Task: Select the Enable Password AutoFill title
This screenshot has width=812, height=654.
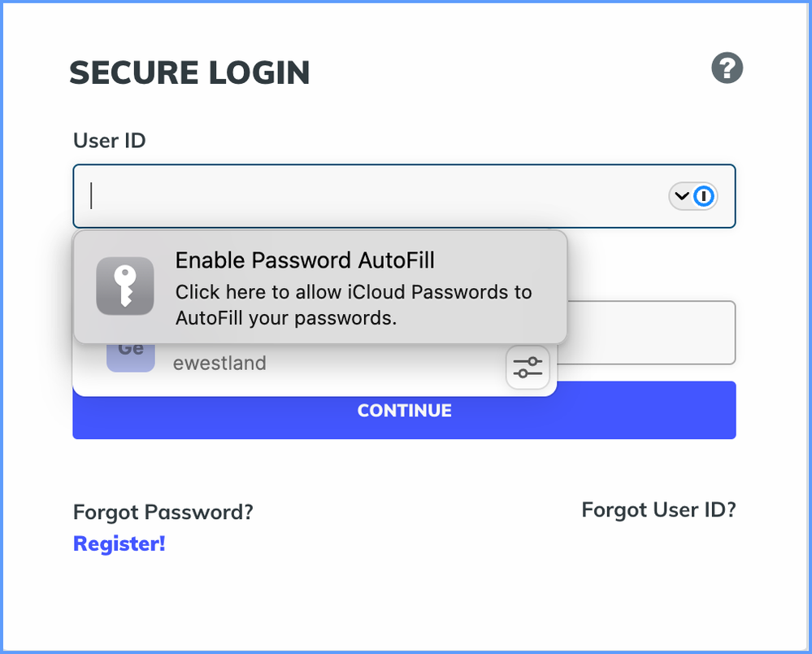Action: tap(305, 260)
